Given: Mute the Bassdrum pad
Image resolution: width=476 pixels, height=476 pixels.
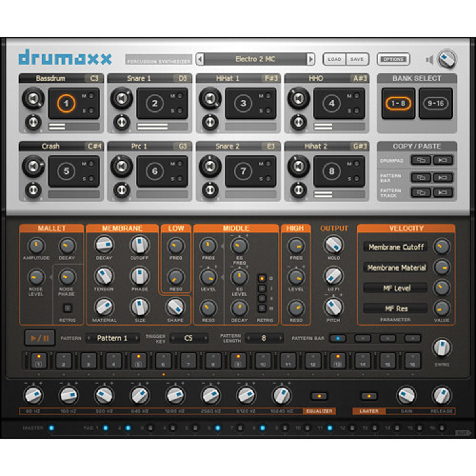Looking at the screenshot, I should point(91,96).
